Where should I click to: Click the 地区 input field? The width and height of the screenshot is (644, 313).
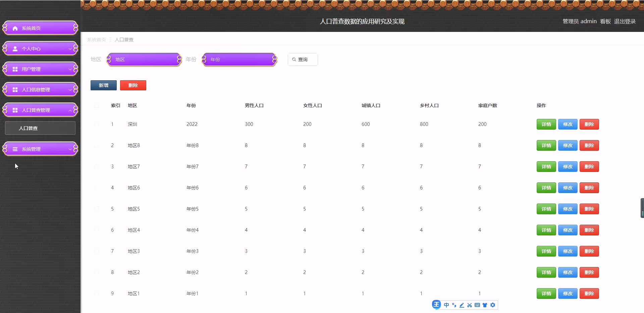click(144, 59)
